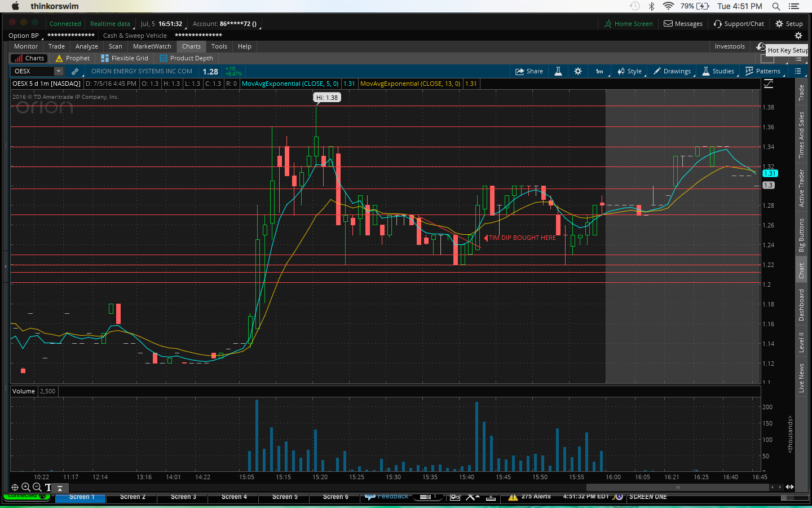Open the Studies dropdown menu

click(718, 71)
